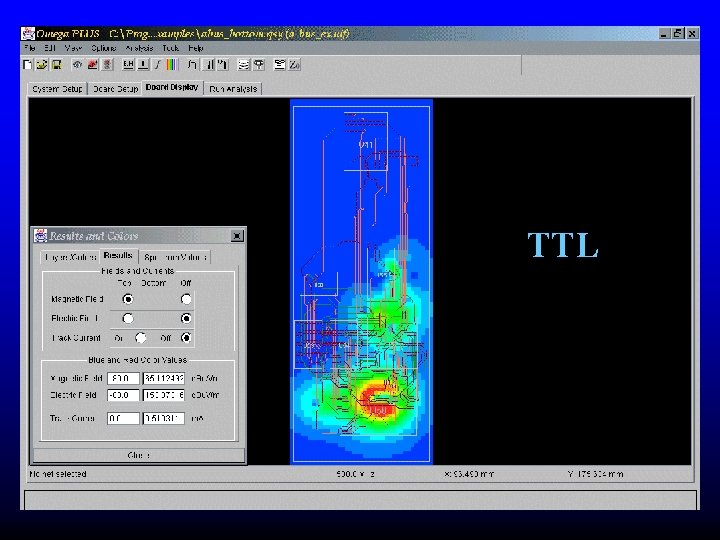
Task: Select Electric Field Top radio button
Action: coord(128,318)
